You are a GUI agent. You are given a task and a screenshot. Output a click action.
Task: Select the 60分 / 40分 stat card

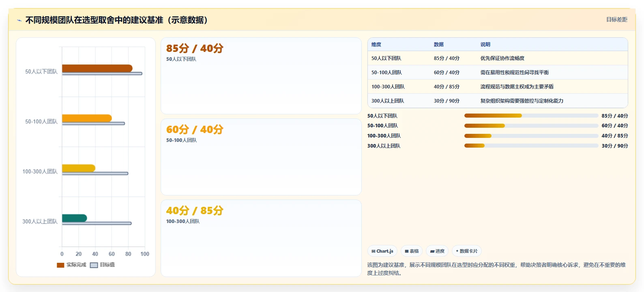coord(261,157)
